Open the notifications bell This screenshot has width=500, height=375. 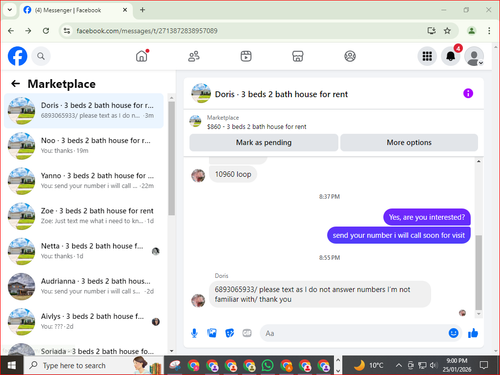(451, 56)
